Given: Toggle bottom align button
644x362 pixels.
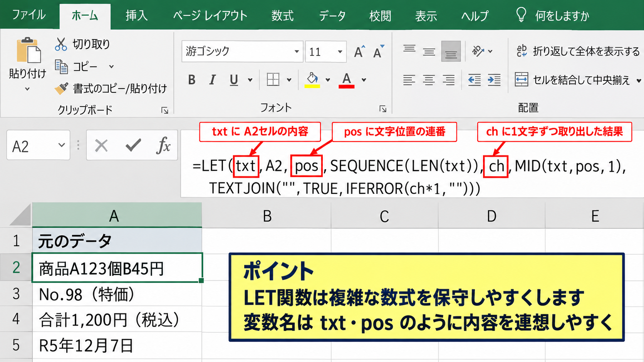Looking at the screenshot, I should (x=451, y=51).
